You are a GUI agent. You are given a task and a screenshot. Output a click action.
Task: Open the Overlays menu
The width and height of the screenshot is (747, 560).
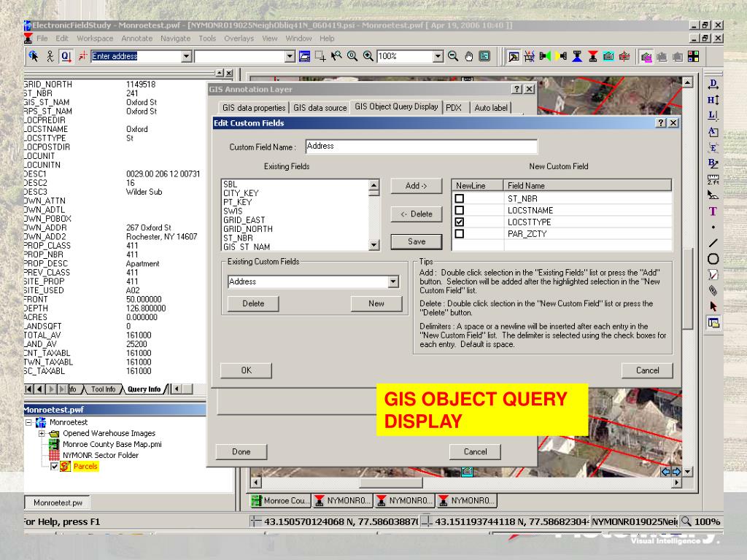239,39
